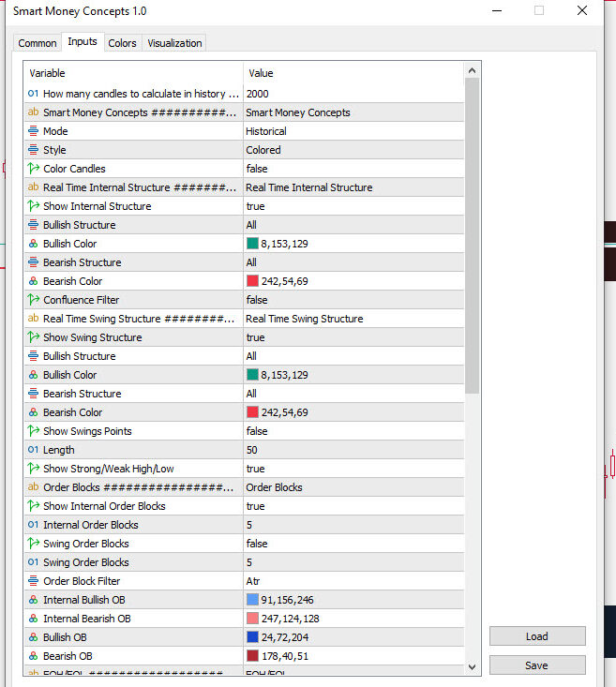Click the Value column header
Screen dimensions: 616x687
click(353, 73)
